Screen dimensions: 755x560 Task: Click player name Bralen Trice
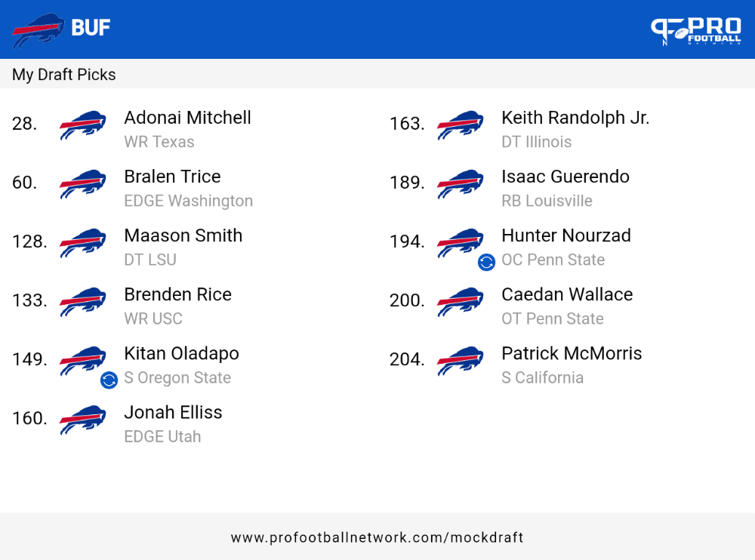click(x=172, y=177)
